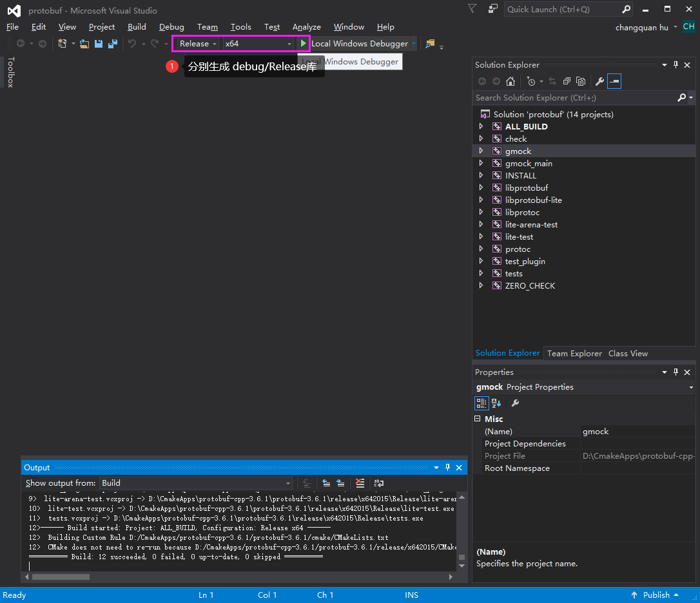This screenshot has width=700, height=603.
Task: Select the INSTALL project
Action: [521, 175]
